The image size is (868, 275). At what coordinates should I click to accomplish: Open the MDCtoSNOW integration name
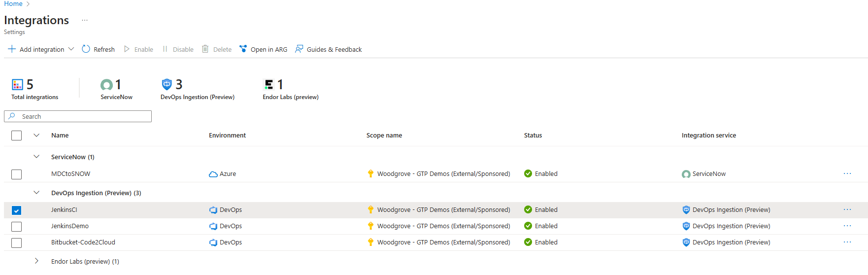click(x=71, y=173)
